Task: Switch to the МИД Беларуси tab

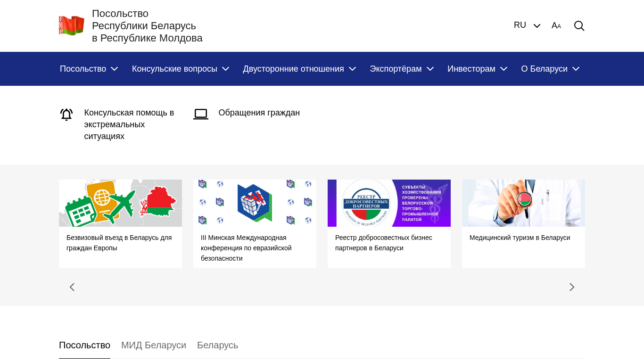Action: [x=154, y=345]
